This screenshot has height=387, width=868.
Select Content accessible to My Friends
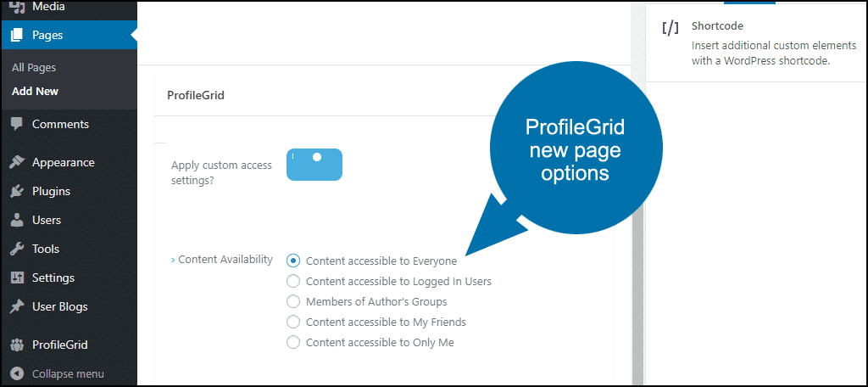(293, 322)
